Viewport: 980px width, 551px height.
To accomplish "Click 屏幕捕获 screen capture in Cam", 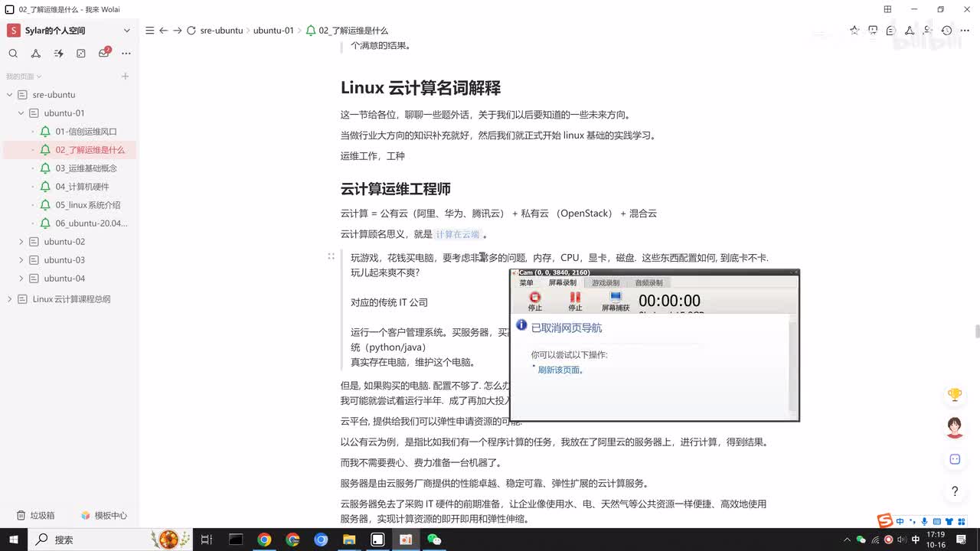I will coord(616,301).
